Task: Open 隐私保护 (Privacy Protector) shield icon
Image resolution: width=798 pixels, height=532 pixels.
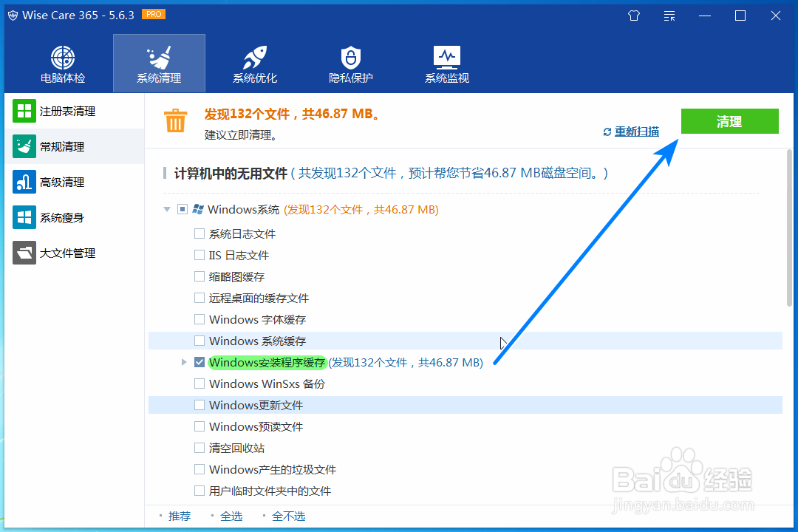Action: tap(350, 63)
